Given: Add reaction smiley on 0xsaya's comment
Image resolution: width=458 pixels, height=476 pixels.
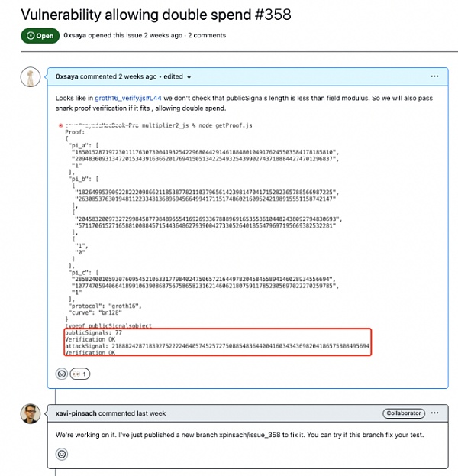Looking at the screenshot, I should tap(62, 374).
